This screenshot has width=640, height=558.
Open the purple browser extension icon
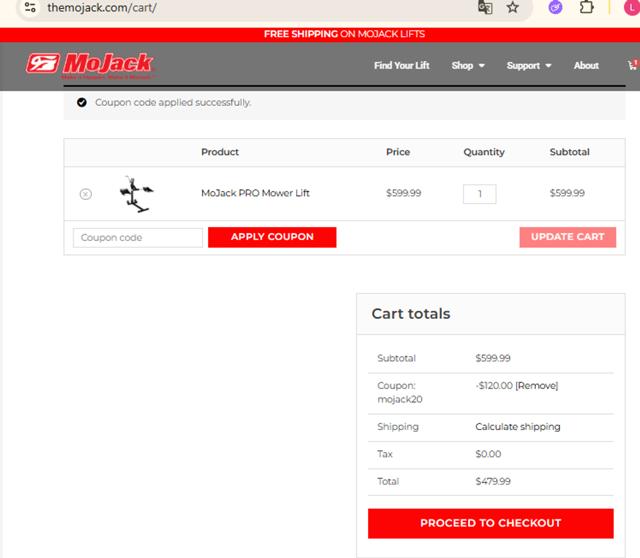pos(555,7)
